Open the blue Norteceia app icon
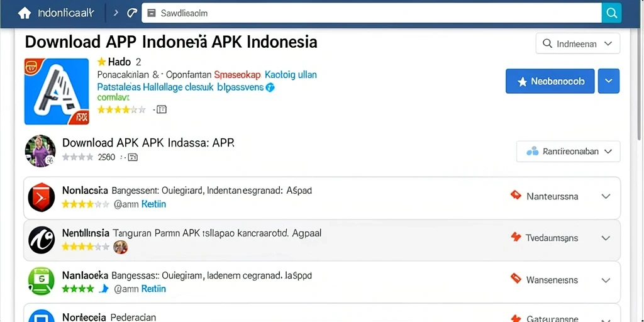Image resolution: width=644 pixels, height=322 pixels. click(x=42, y=316)
